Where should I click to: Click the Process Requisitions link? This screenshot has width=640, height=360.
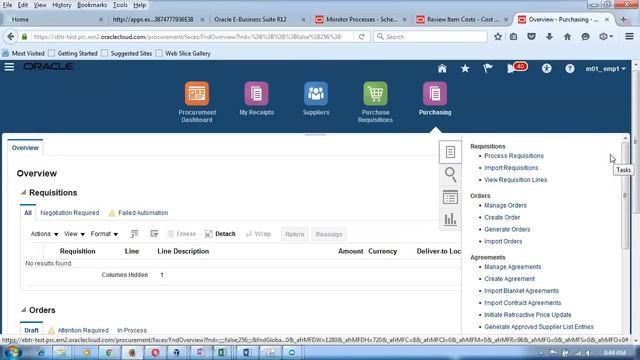point(514,156)
